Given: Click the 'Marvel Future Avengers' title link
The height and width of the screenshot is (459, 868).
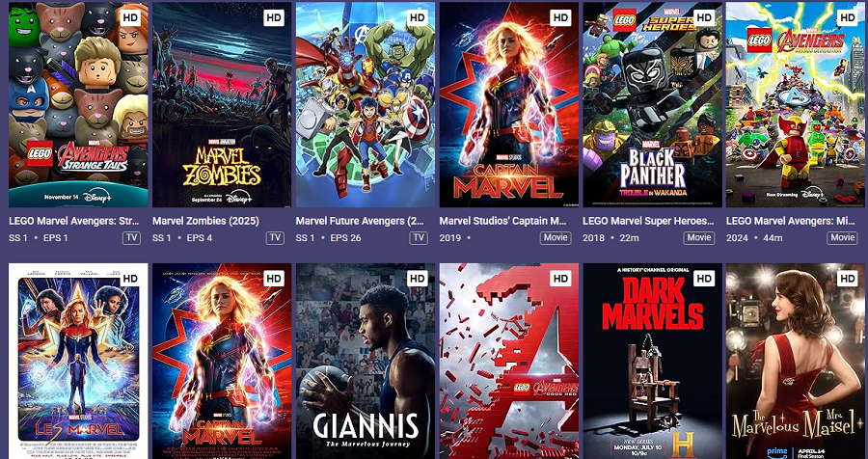Looking at the screenshot, I should pyautogui.click(x=360, y=221).
